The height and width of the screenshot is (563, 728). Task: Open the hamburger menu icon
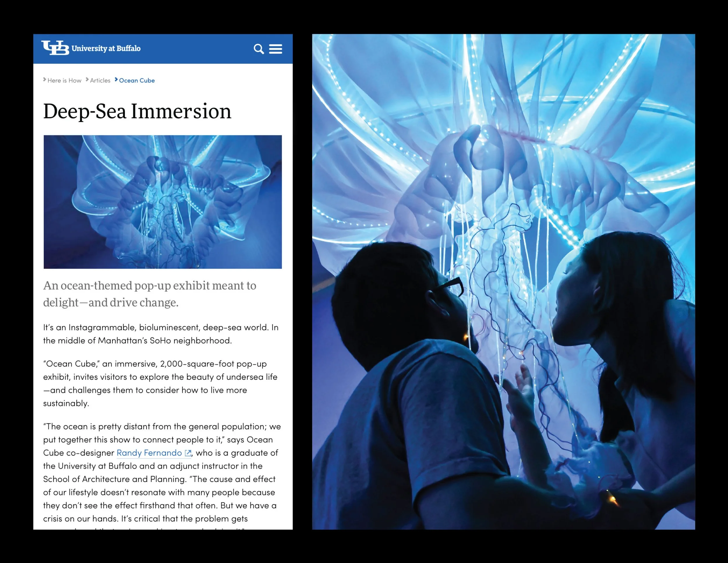click(275, 49)
